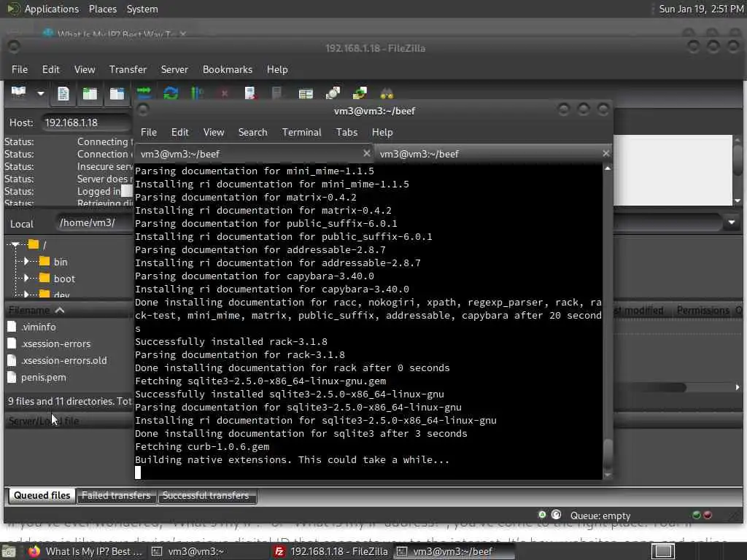Image resolution: width=747 pixels, height=560 pixels.
Task: Click terminal scrollbar up arrow
Action: 608,168
